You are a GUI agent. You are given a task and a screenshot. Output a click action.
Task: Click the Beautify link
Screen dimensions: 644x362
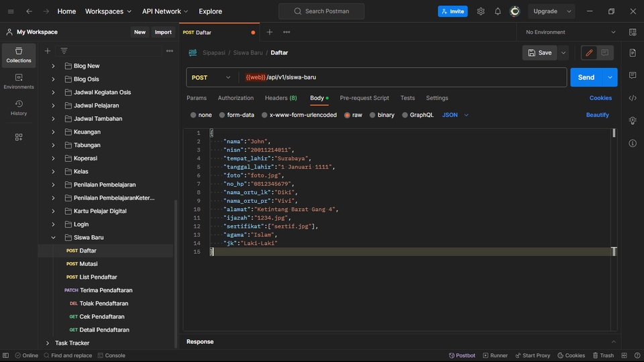597,115
